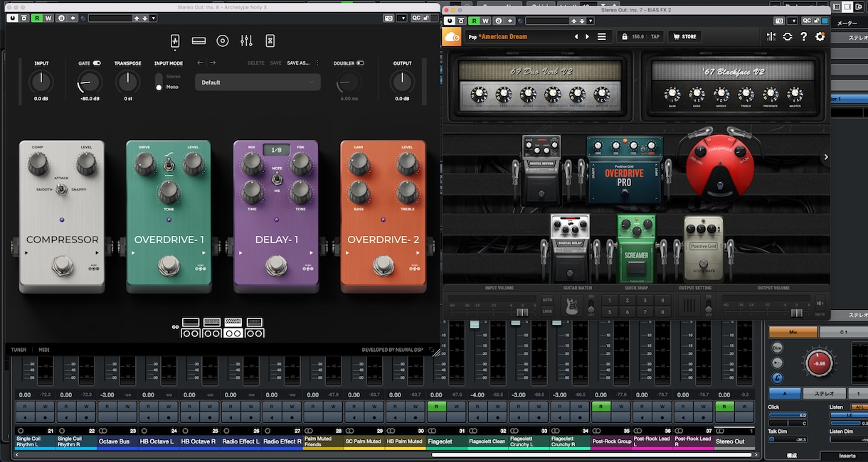Go to next BIAS FX preset arrow
Screen dimensions: 868x462
(587, 36)
